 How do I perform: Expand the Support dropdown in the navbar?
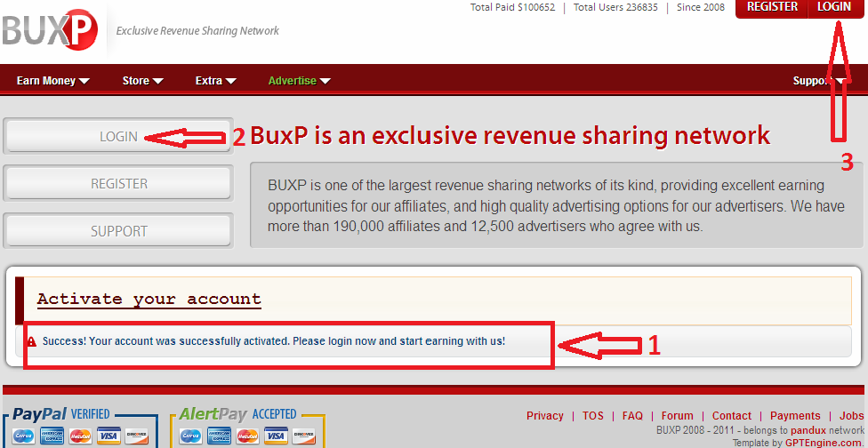[819, 81]
